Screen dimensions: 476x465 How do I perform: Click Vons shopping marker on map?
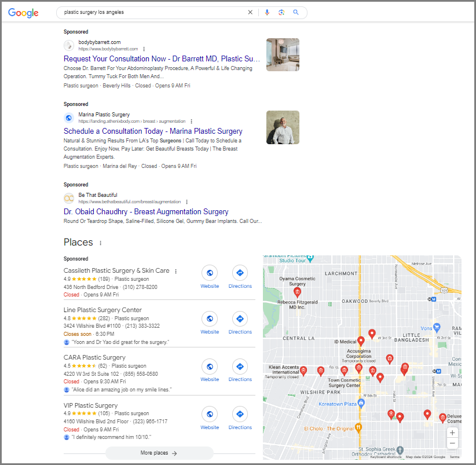(437, 328)
